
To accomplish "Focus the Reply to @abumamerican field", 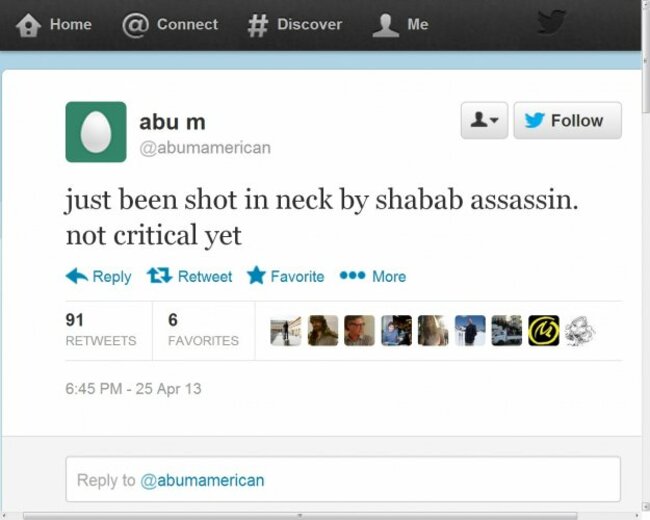I will pos(343,479).
